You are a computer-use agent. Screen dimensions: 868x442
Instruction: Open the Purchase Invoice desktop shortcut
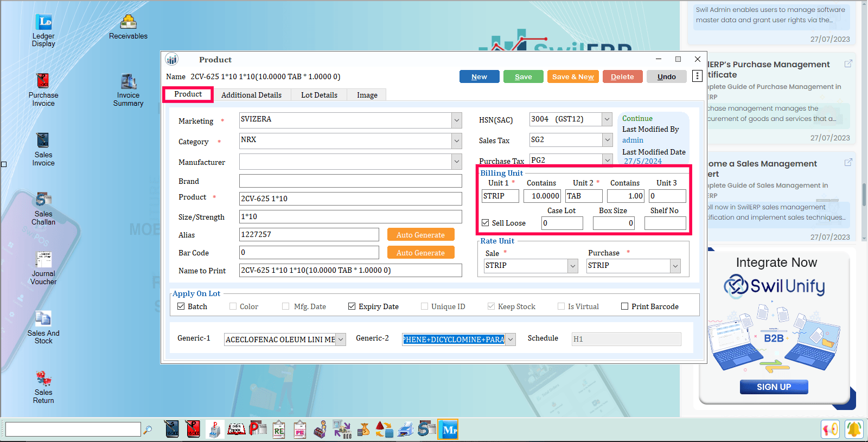tap(43, 89)
